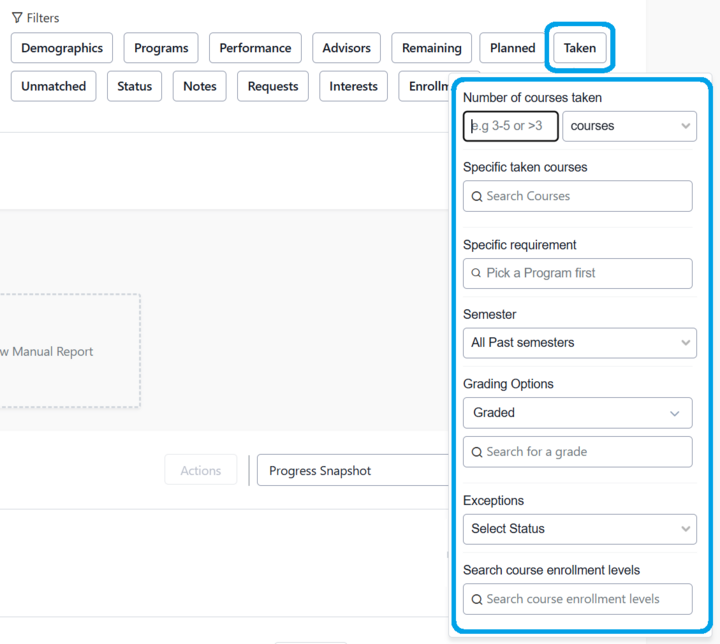
Task: Select the Performance filter button
Action: (x=255, y=48)
